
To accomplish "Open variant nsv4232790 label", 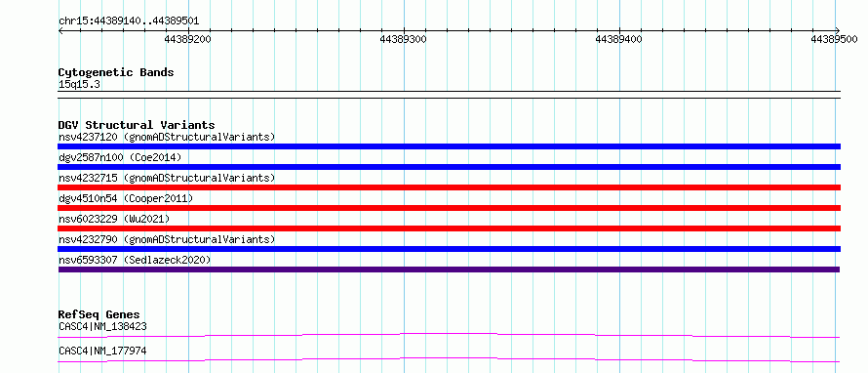I will point(167,239).
